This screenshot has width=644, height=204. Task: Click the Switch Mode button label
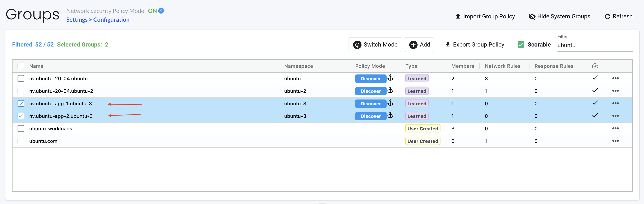tap(380, 45)
